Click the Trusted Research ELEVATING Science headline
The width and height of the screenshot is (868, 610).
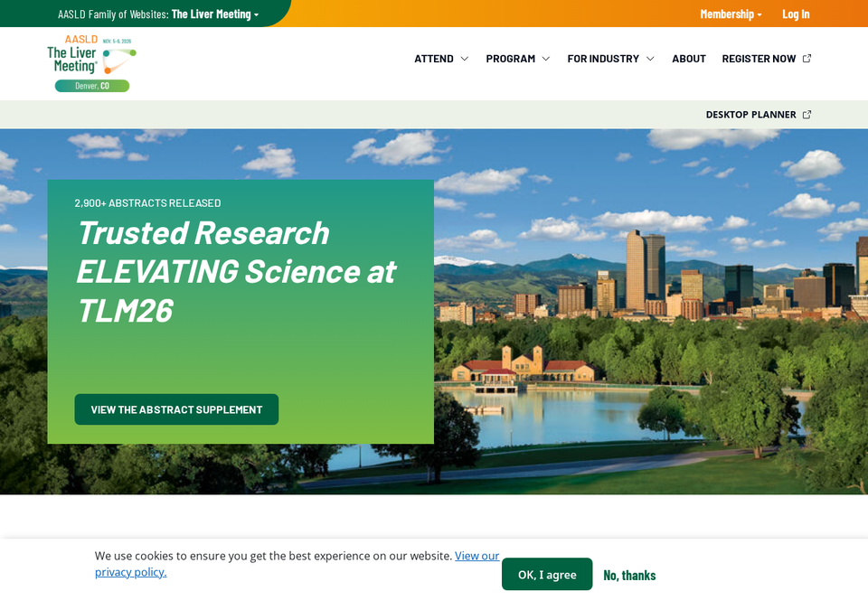point(237,271)
